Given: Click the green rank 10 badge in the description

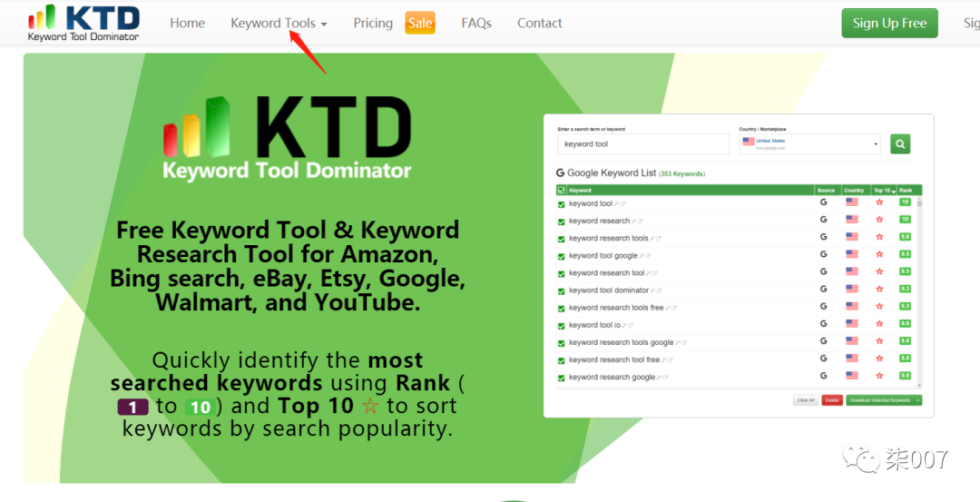Looking at the screenshot, I should (x=200, y=408).
